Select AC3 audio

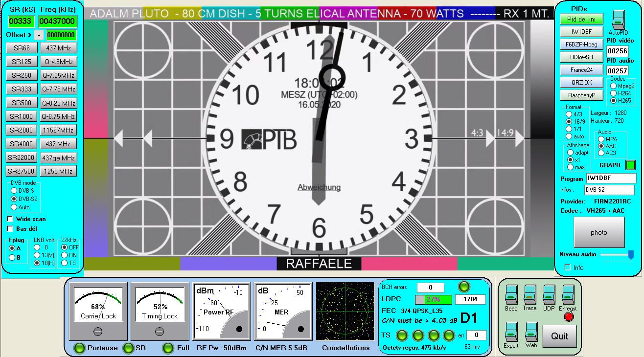click(601, 153)
